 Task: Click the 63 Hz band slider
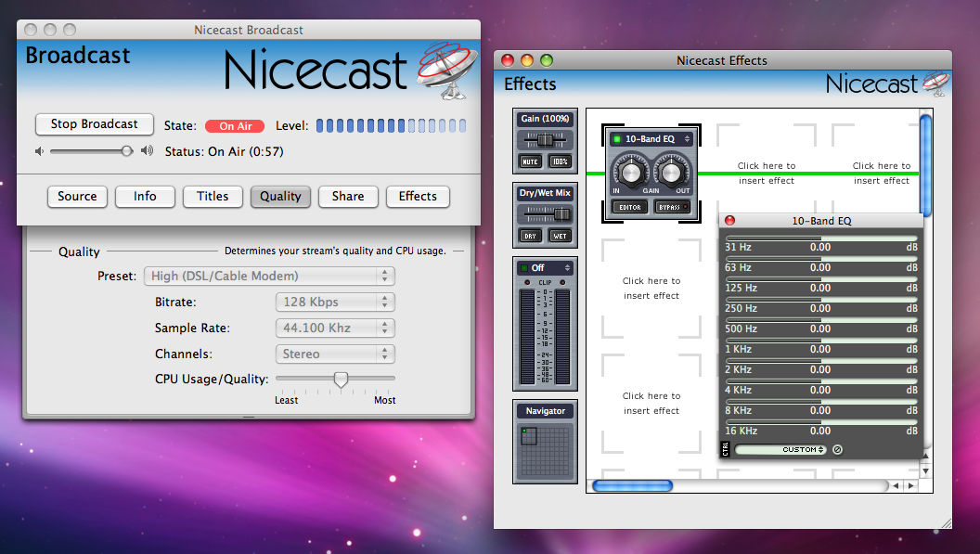tap(821, 259)
